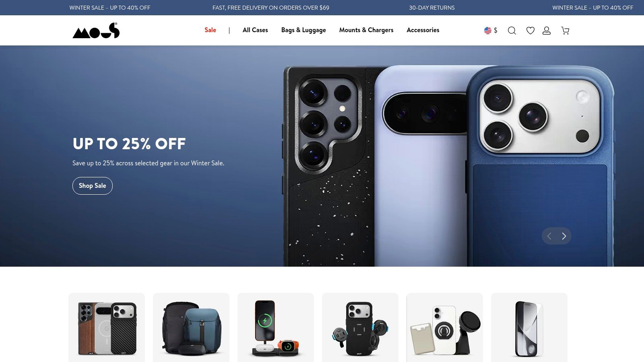This screenshot has width=644, height=362.
Task: Open the account profile icon
Action: click(x=547, y=31)
